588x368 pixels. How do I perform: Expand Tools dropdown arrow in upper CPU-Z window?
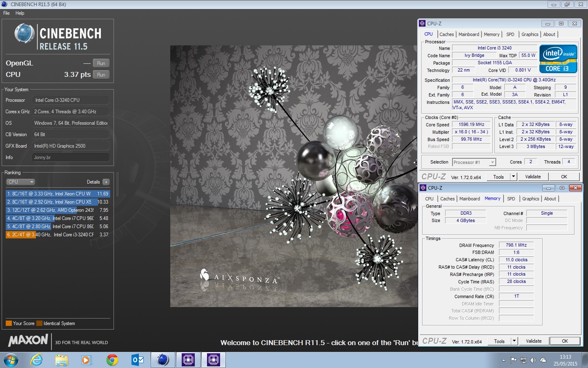click(x=514, y=177)
